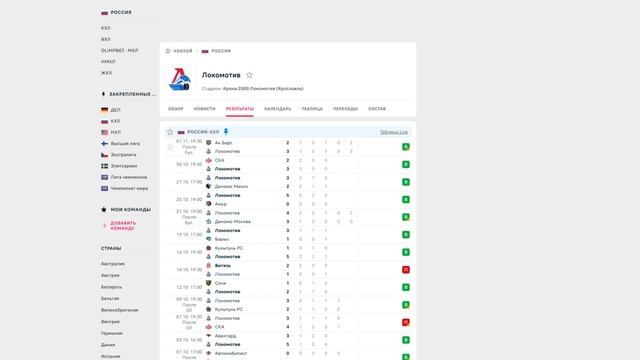Click win badge on 30.10 СКА match
Screen dimensions: 640x360
(x=406, y=164)
